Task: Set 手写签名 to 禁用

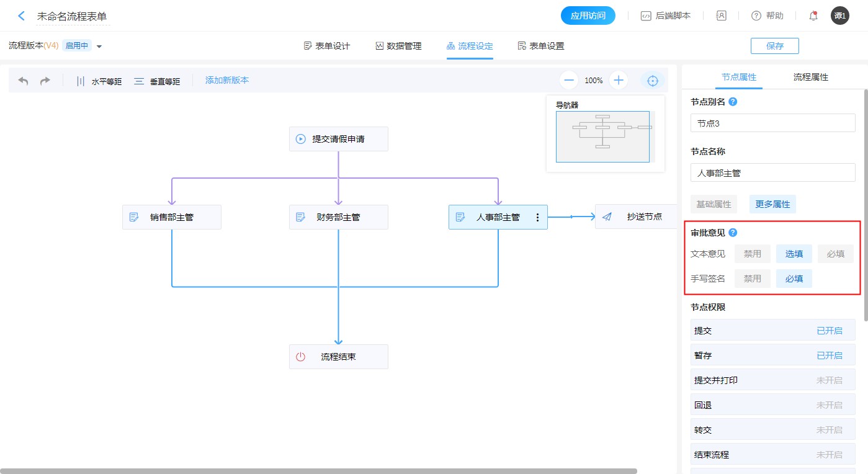Action: coord(752,279)
